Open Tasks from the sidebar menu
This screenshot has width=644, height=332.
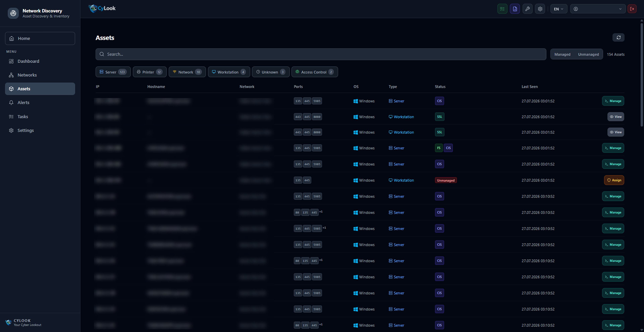point(40,117)
